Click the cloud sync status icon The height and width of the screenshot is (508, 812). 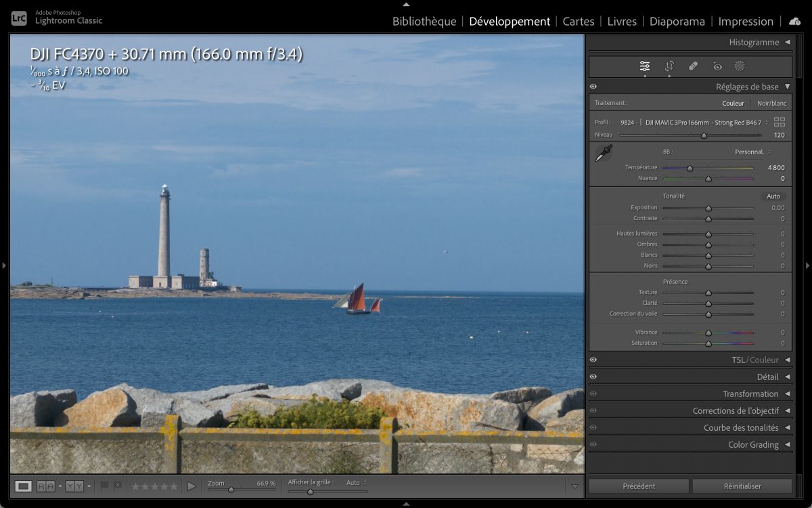coord(794,22)
